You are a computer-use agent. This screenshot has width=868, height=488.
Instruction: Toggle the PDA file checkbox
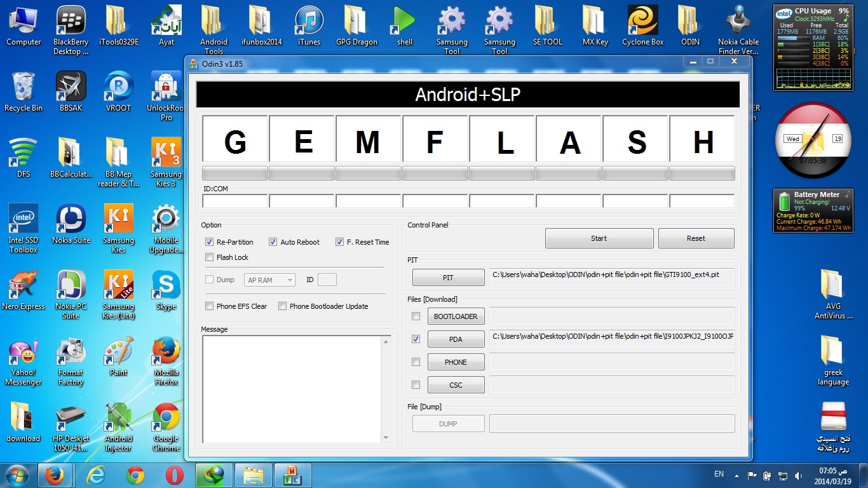coord(416,339)
